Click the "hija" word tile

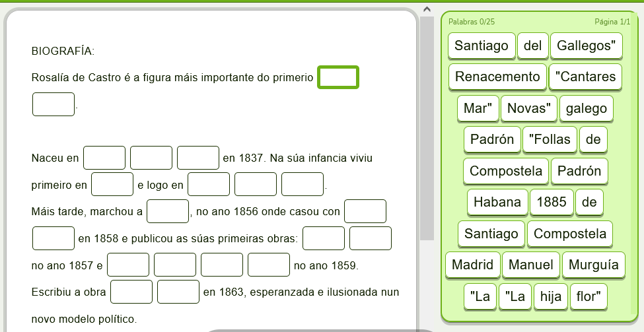pos(550,296)
